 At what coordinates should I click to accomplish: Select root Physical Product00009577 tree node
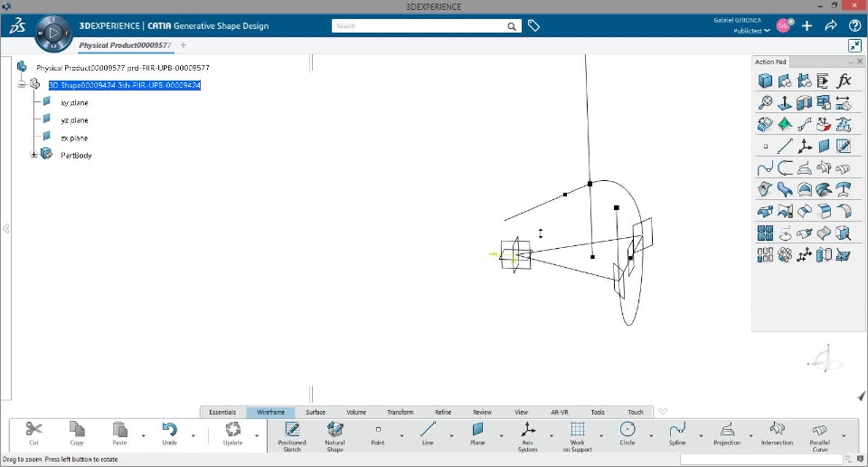point(123,68)
